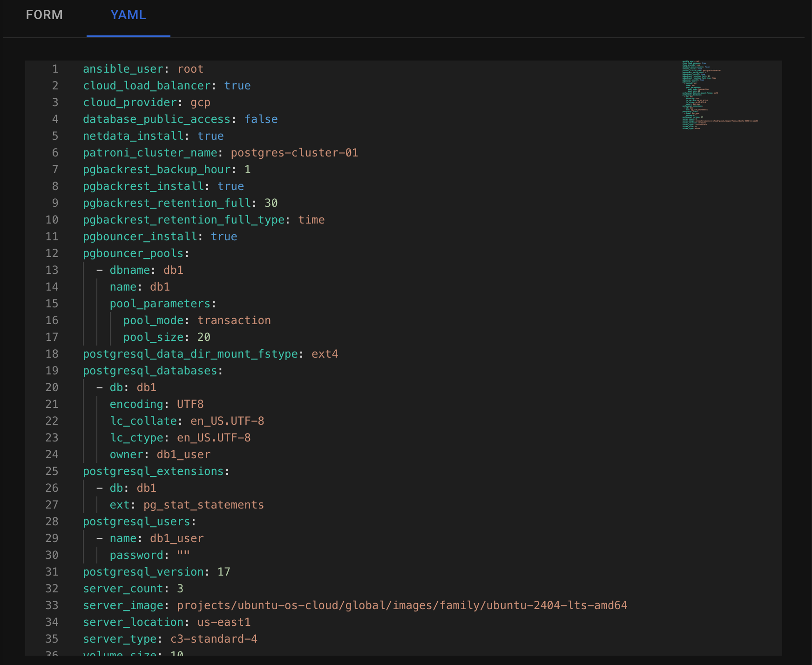Click the postgres-cluster-01 cluster name value
Screen dimensions: 812x665
(x=294, y=153)
